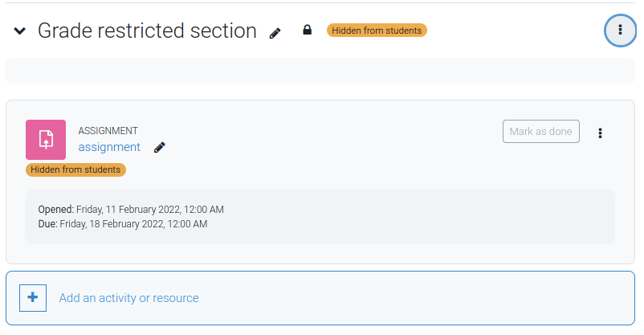Edit the Grade restricted section name pencil
Viewport: 644px width, 335px height.
click(275, 33)
